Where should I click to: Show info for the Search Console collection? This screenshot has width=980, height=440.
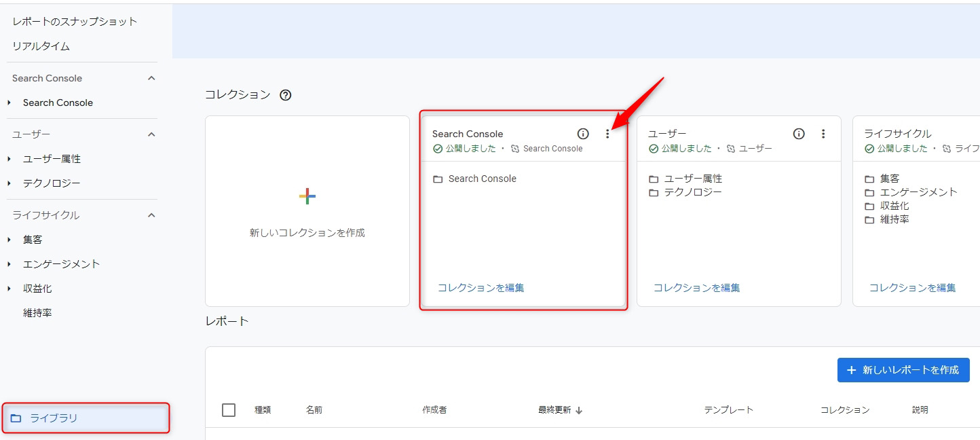583,134
